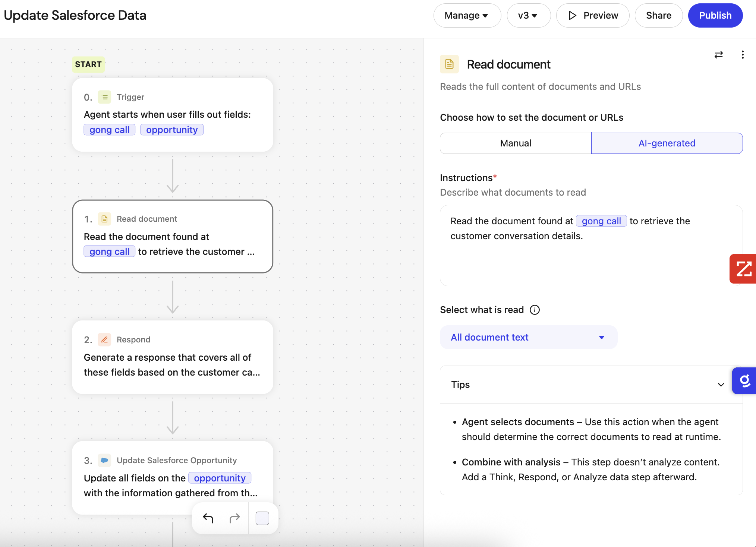Switch to AI-generated document setting
This screenshot has height=547, width=756.
point(667,143)
